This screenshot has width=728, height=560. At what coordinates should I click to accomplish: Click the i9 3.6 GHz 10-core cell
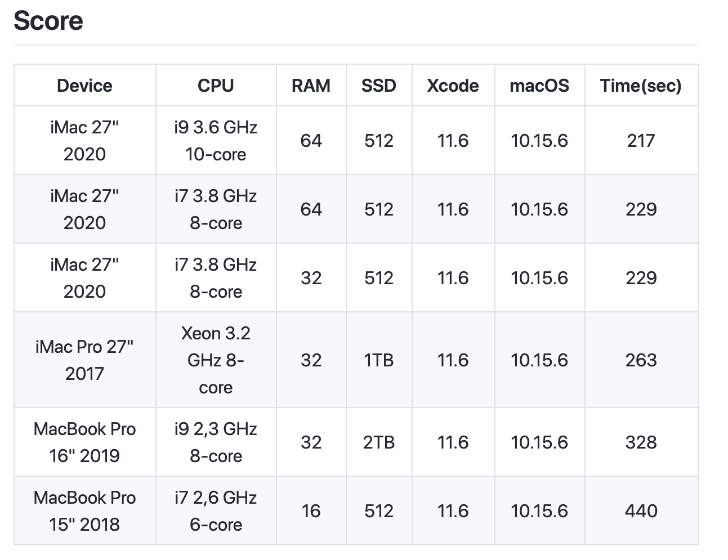pos(216,141)
